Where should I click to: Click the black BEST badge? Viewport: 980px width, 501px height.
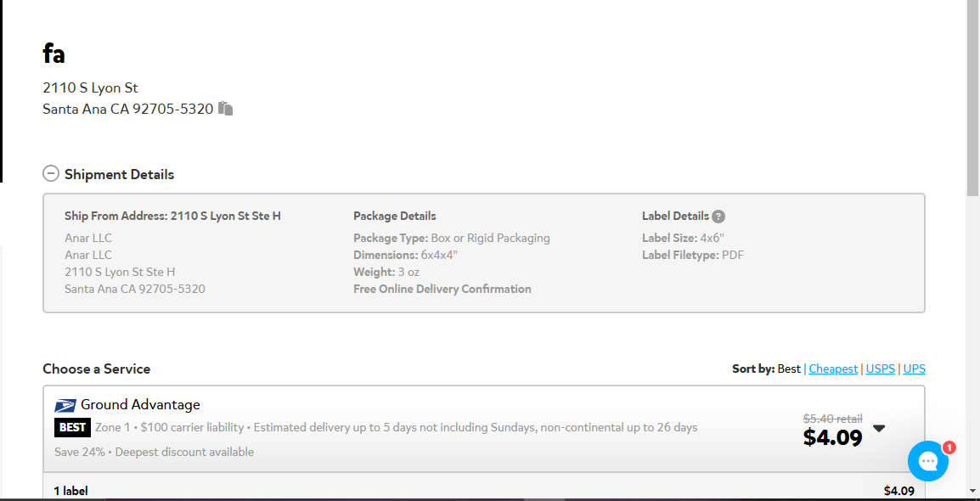click(72, 428)
